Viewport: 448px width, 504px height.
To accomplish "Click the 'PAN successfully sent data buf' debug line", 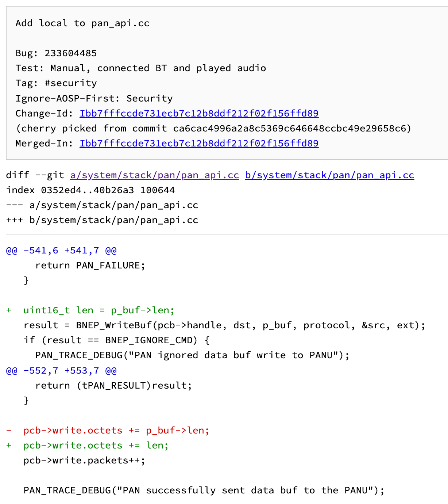I will click(x=204, y=490).
